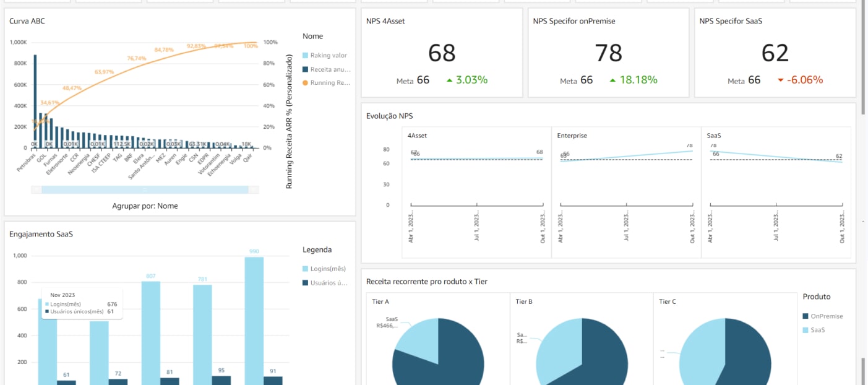Click the NPS value 68

pyautogui.click(x=442, y=53)
